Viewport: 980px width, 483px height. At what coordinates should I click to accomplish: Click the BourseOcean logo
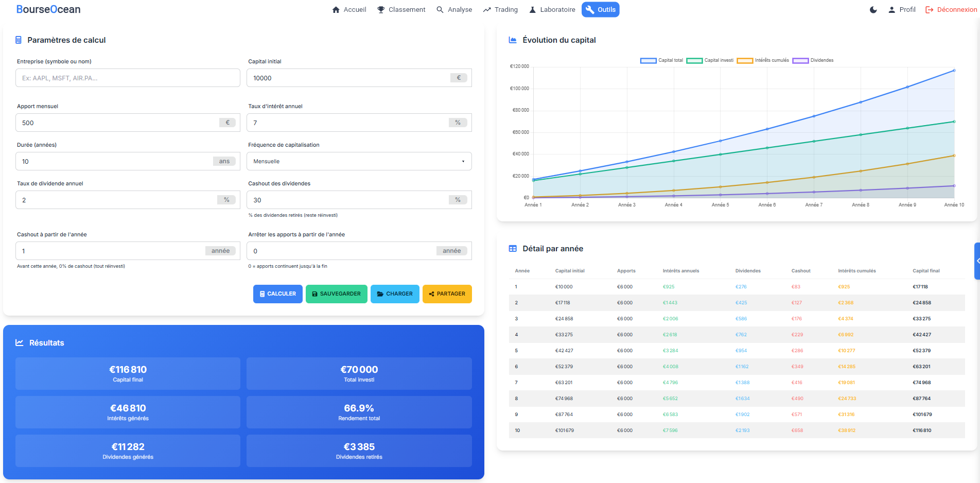[x=48, y=9]
